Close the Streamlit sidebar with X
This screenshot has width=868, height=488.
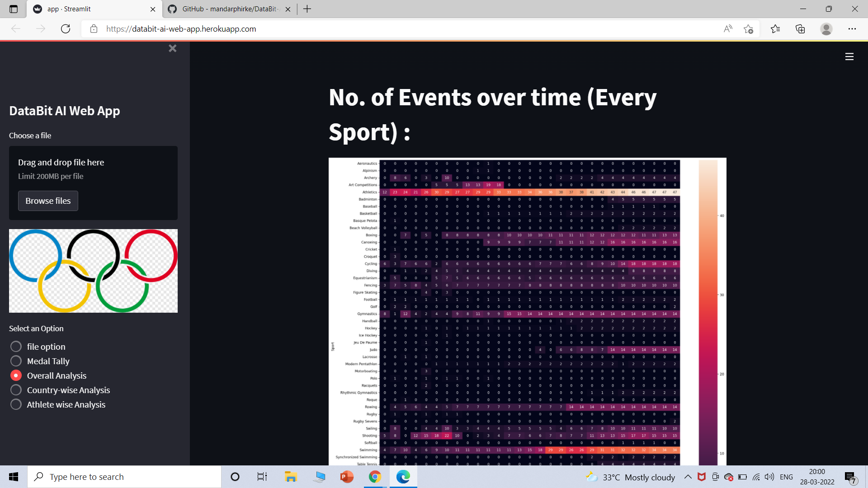click(x=172, y=48)
